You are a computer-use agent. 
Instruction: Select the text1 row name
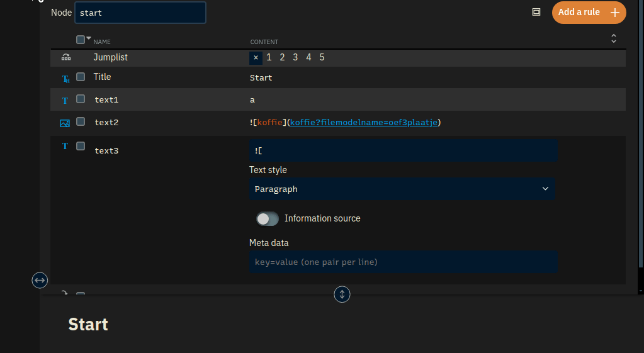click(x=106, y=100)
